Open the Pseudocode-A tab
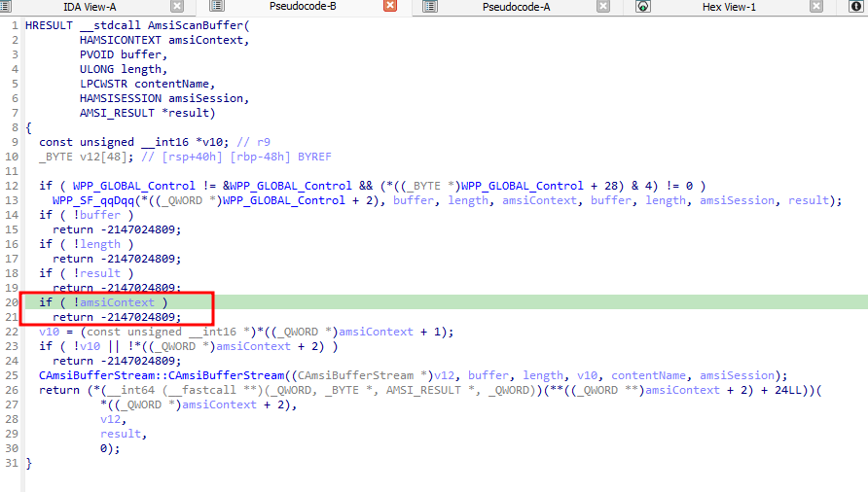The width and height of the screenshot is (868, 492). 516,7
